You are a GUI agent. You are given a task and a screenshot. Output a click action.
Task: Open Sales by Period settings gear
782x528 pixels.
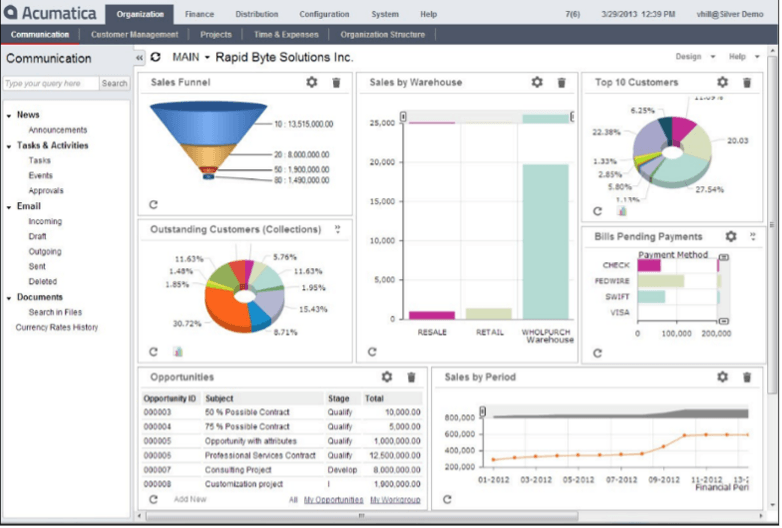tap(723, 377)
